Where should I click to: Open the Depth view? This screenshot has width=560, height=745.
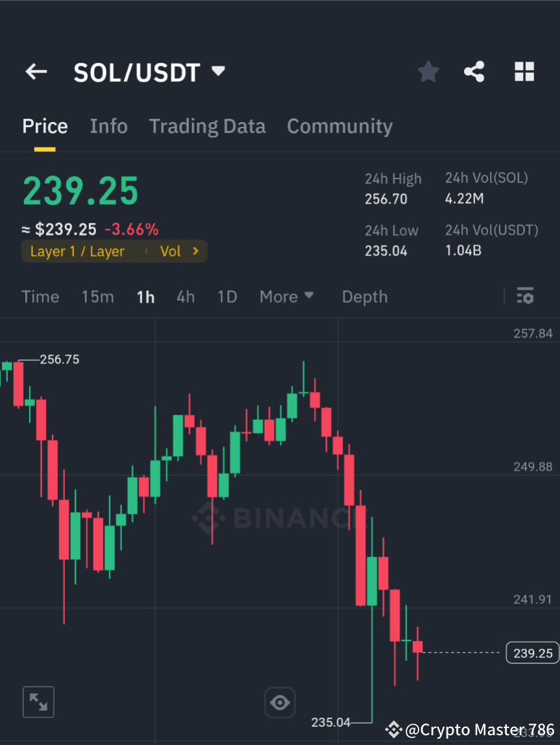point(364,296)
